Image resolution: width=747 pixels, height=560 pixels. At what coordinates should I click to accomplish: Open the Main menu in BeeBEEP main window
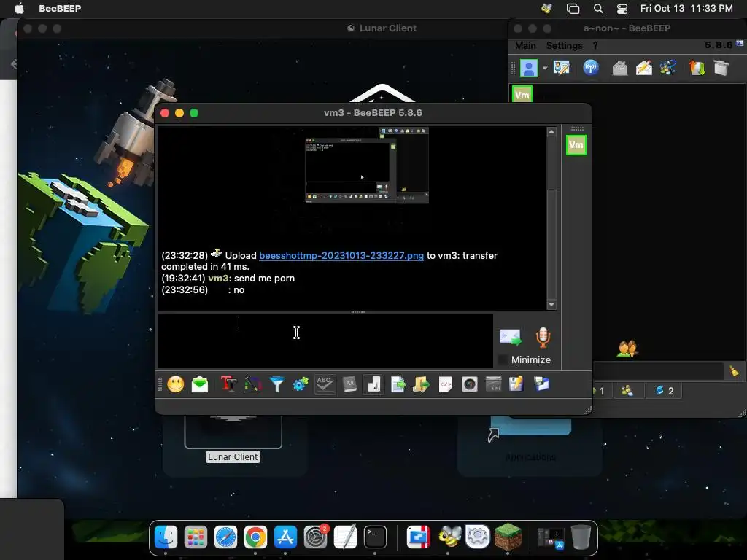coord(525,46)
